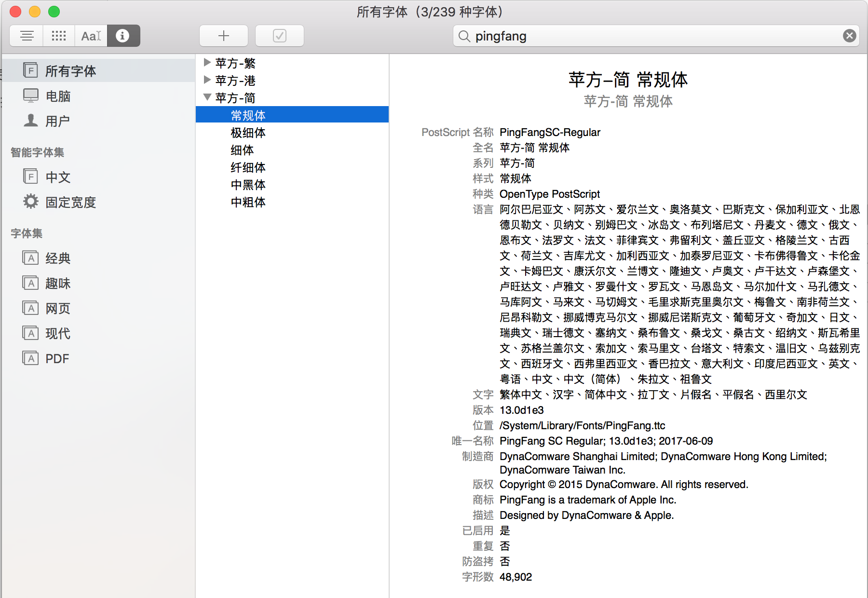Click the 趣味 collection icon
Image resolution: width=868 pixels, height=598 pixels.
[30, 283]
